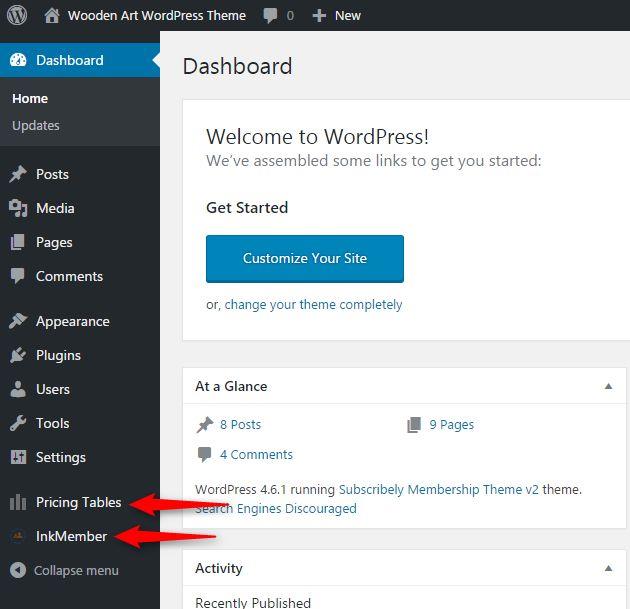The height and width of the screenshot is (609, 630).
Task: Open the 4 Comments link
Action: (256, 455)
